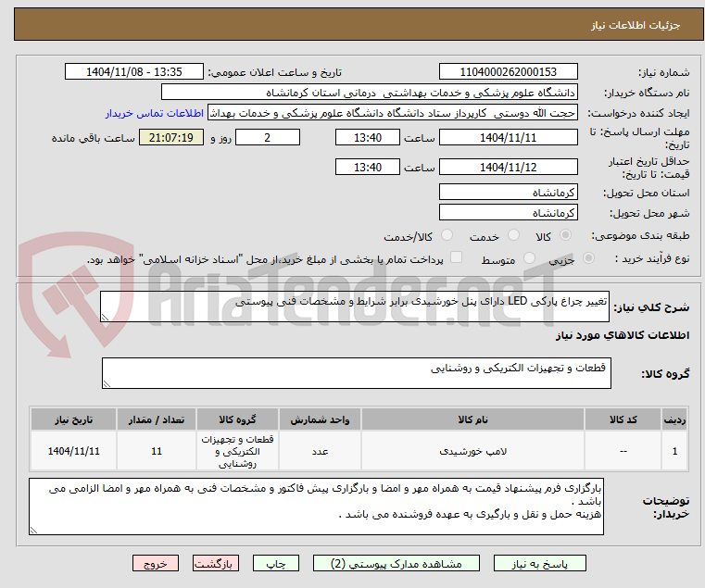The width and height of the screenshot is (705, 588).
Task: Click the price validity date 1404/11/12 field
Action: (x=508, y=168)
